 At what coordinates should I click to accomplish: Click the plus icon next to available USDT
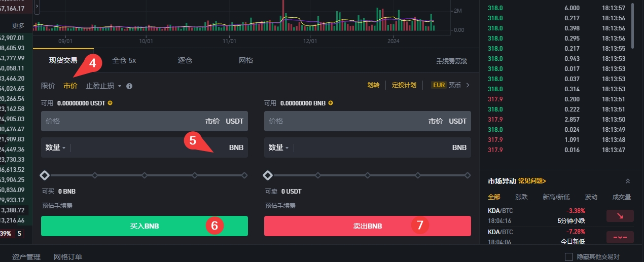[x=110, y=103]
